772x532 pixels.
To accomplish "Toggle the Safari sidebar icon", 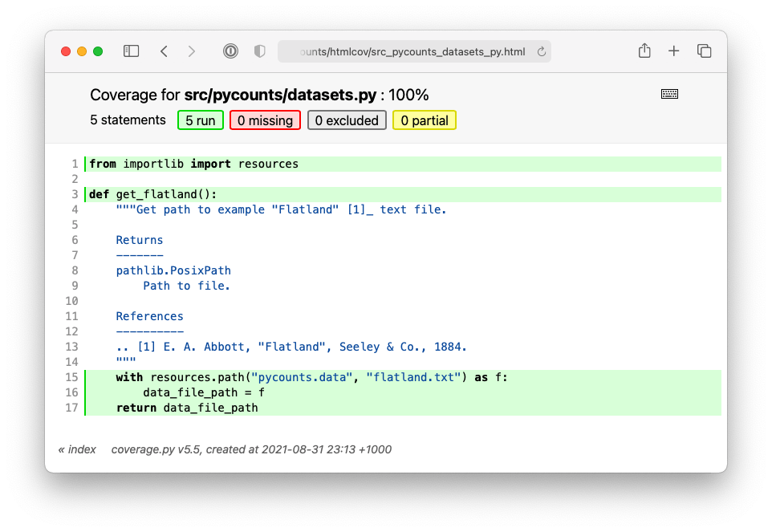I will (x=131, y=51).
